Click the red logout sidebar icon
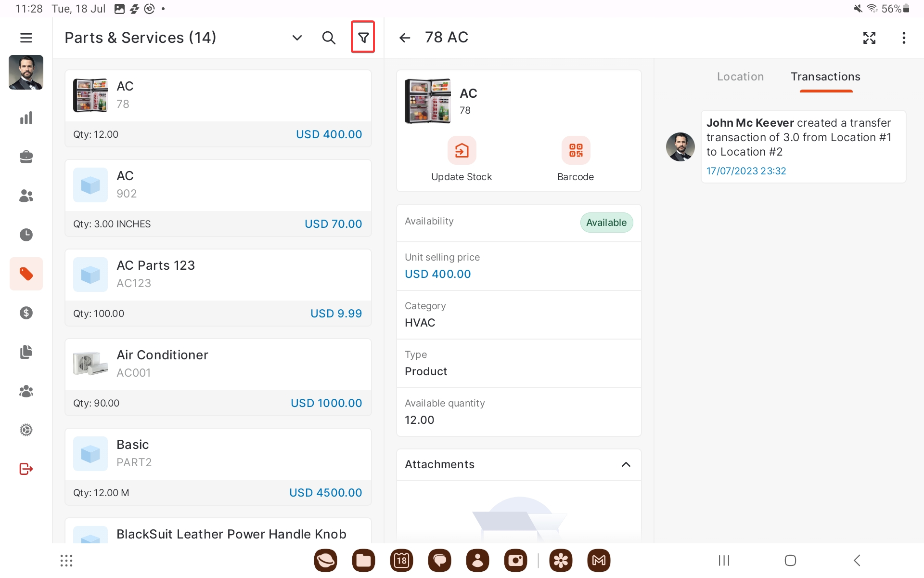Viewport: 924px width, 578px height. pyautogui.click(x=26, y=469)
